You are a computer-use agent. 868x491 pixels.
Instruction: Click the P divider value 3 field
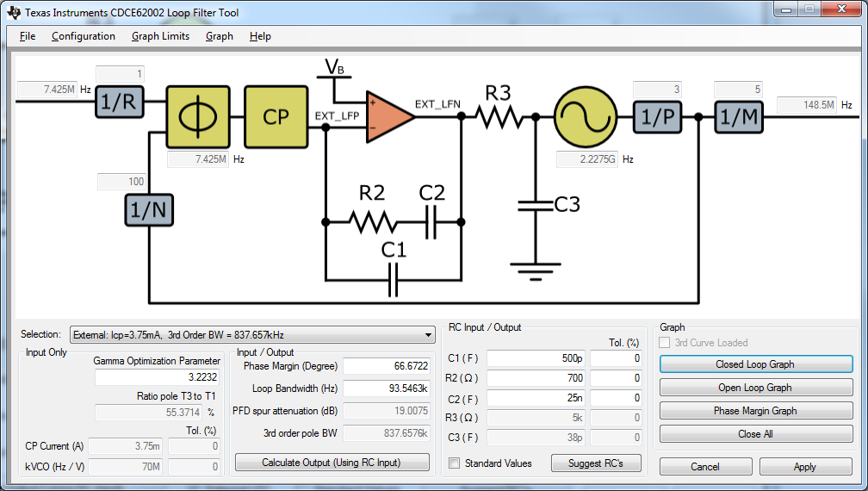(x=657, y=89)
